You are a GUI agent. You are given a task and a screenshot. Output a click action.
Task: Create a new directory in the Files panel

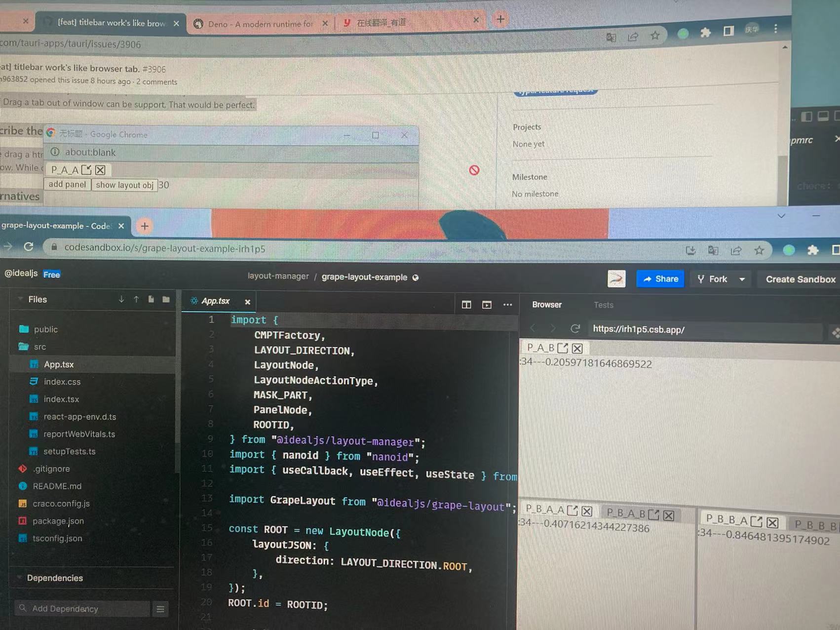pyautogui.click(x=165, y=299)
